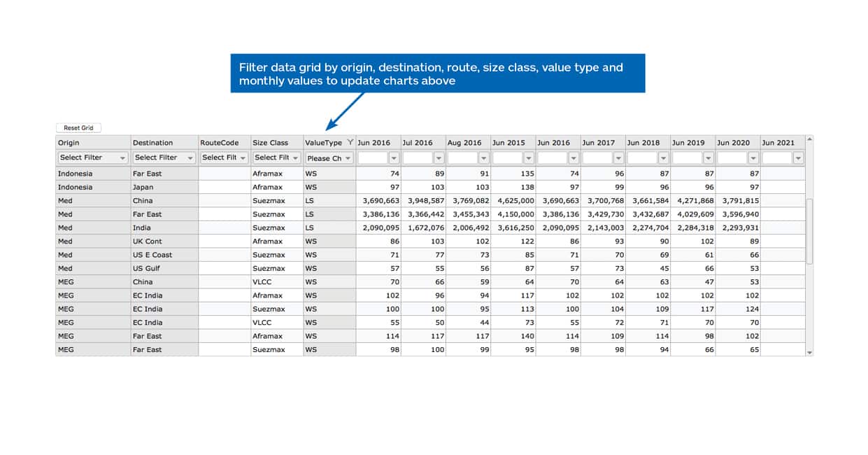
Task: Select 'VLCC' in the MEG China row
Action: [277, 282]
